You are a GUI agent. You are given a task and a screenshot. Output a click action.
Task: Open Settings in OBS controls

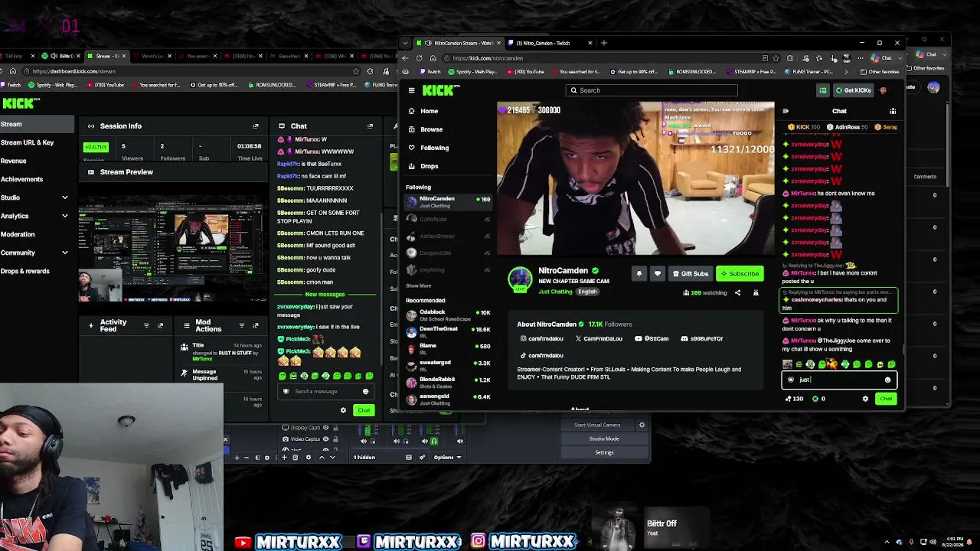click(x=604, y=452)
